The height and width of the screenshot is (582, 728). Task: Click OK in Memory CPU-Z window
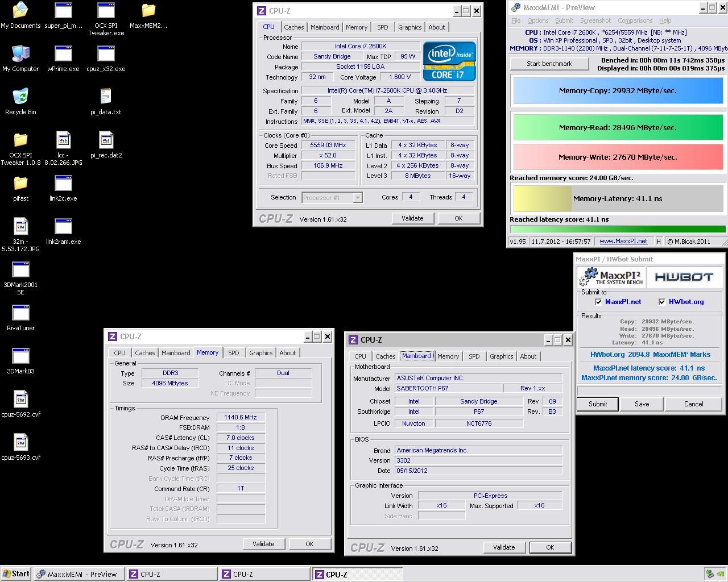[309, 544]
